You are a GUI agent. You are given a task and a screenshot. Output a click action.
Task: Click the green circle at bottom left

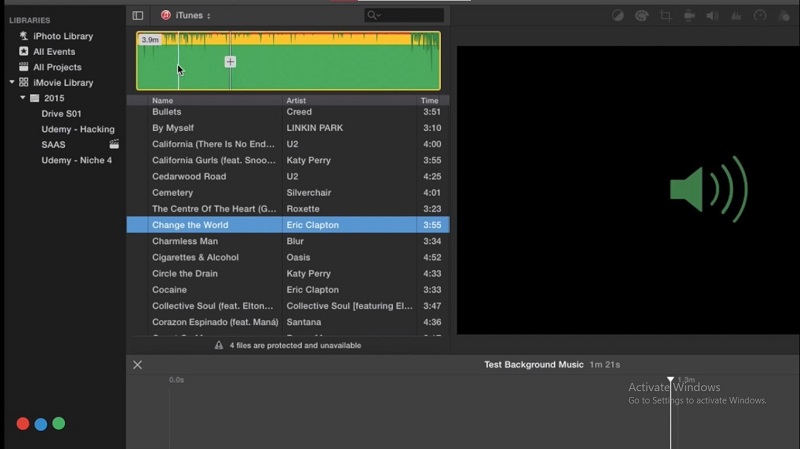click(59, 423)
